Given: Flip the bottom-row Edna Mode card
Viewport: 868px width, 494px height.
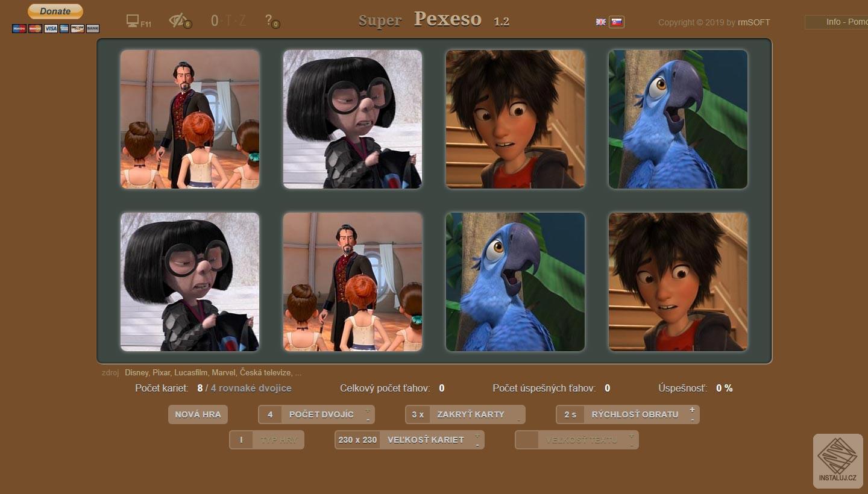Looking at the screenshot, I should coord(190,282).
